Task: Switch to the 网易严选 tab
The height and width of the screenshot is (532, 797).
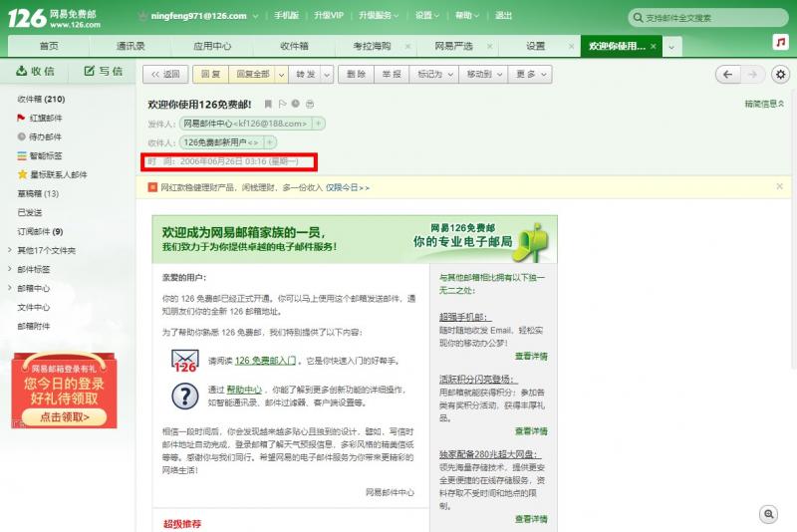Action: 453,46
